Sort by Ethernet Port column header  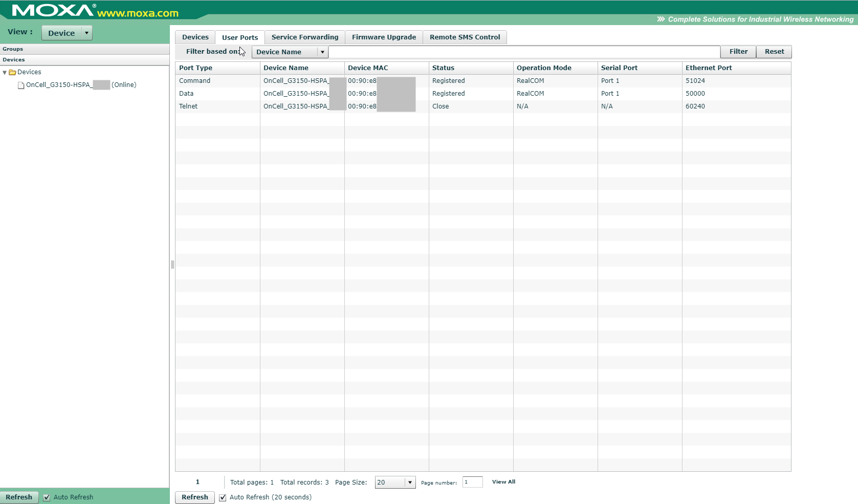pyautogui.click(x=737, y=68)
